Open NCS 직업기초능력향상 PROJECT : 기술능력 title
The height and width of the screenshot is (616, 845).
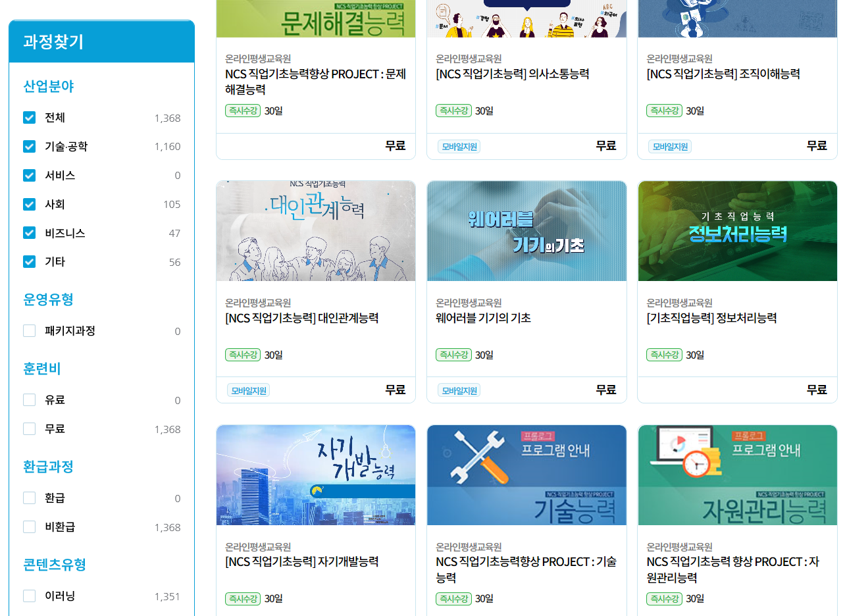pyautogui.click(x=526, y=570)
